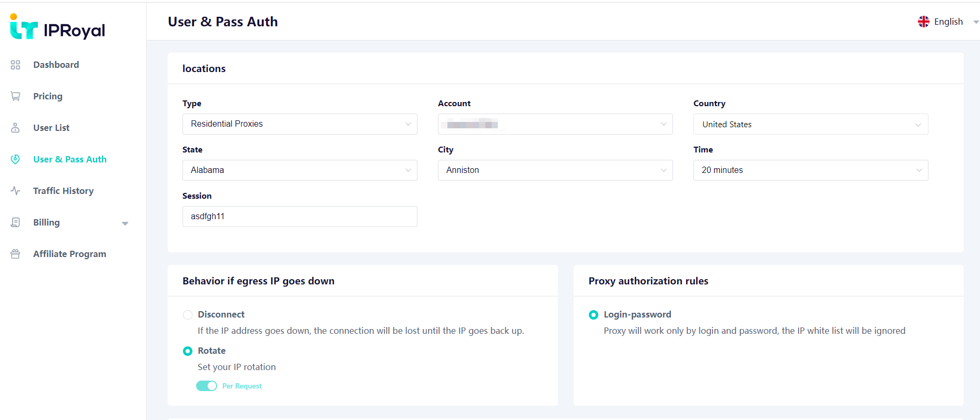Viewport: 980px width, 420px height.
Task: Go to Dashboard in the sidebar
Action: point(56,65)
